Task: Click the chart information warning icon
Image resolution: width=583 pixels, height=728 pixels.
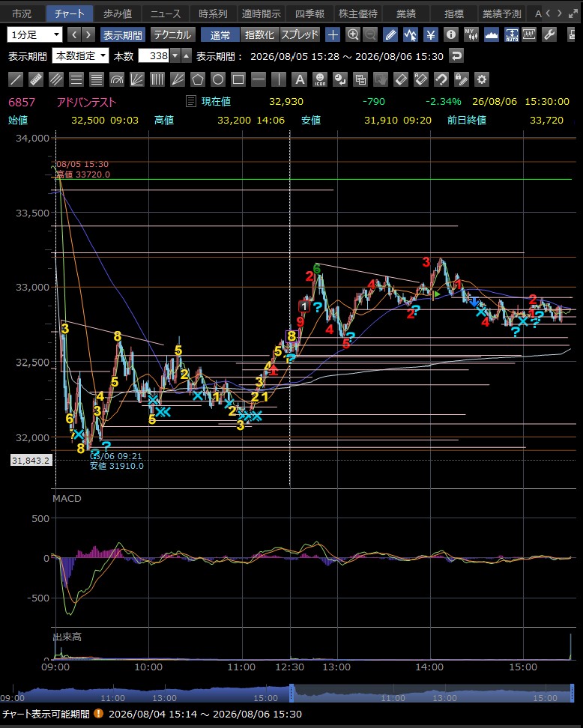Action: tap(98, 714)
